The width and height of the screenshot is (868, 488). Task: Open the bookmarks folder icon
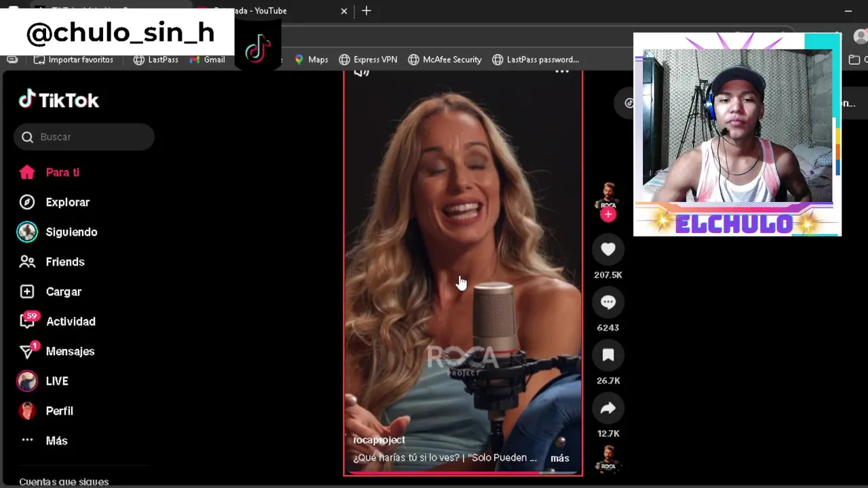click(854, 60)
